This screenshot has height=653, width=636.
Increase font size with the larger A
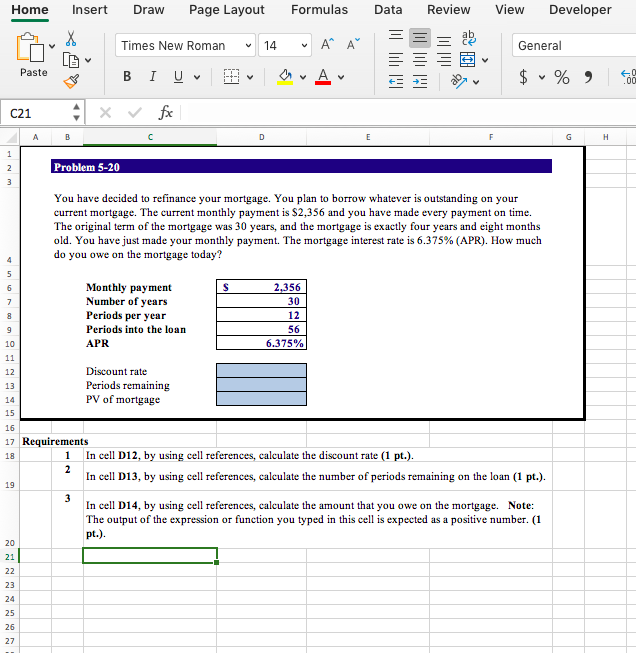tap(327, 44)
